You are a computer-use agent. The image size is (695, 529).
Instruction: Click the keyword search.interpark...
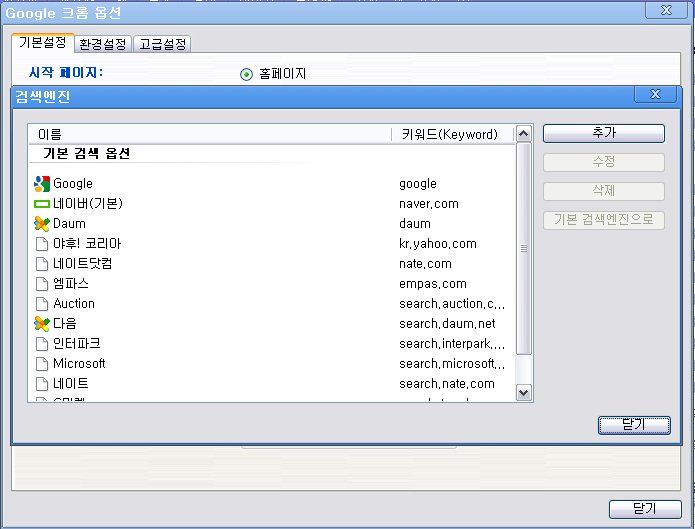point(452,344)
